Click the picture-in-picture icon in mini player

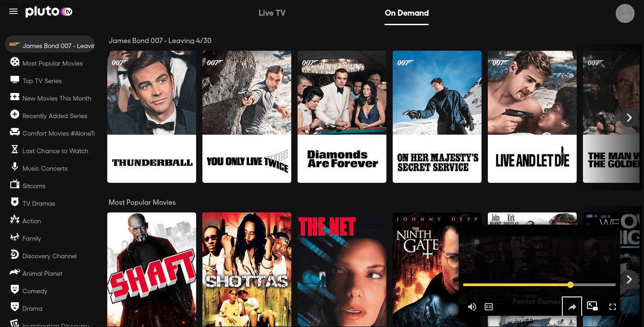pos(592,306)
